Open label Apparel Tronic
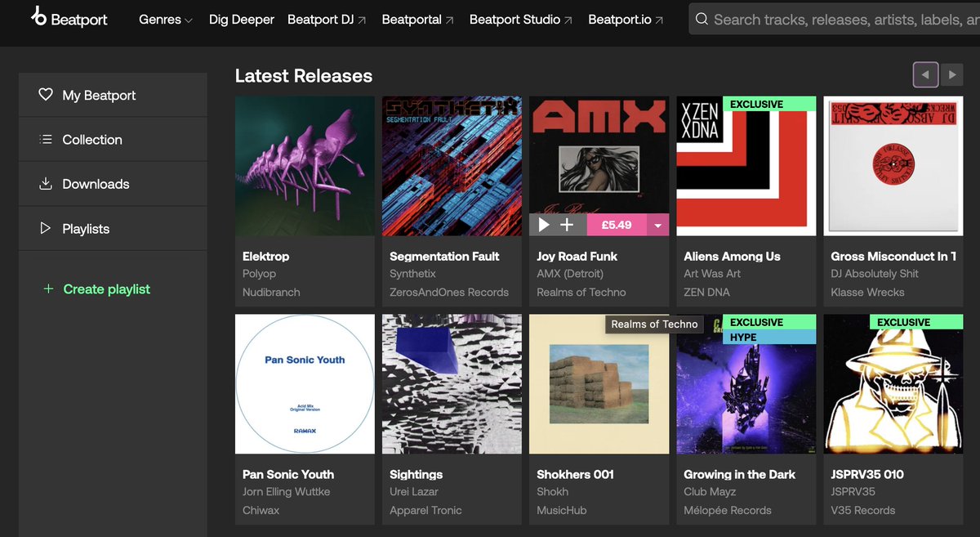This screenshot has width=980, height=537. 425,510
